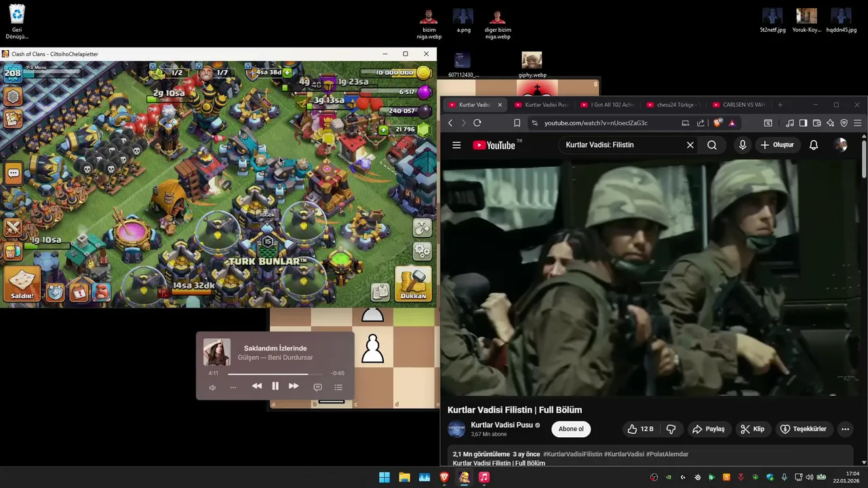The width and height of the screenshot is (868, 488).
Task: Open the media player three-dots menu
Action: [233, 388]
